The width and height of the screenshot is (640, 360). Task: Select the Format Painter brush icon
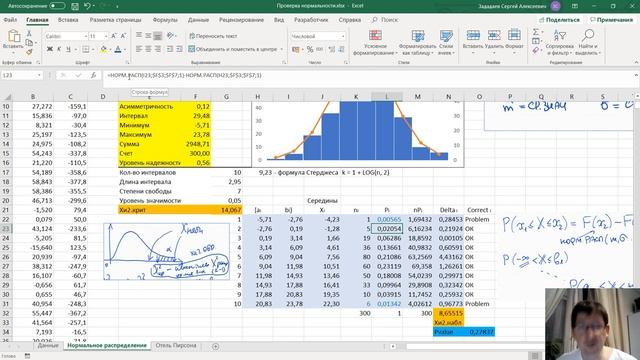[x=29, y=52]
